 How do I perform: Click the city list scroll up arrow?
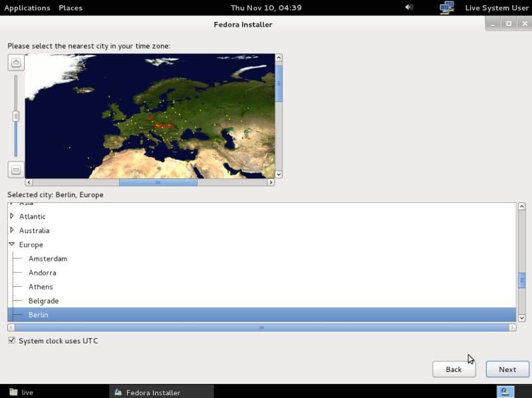point(522,206)
